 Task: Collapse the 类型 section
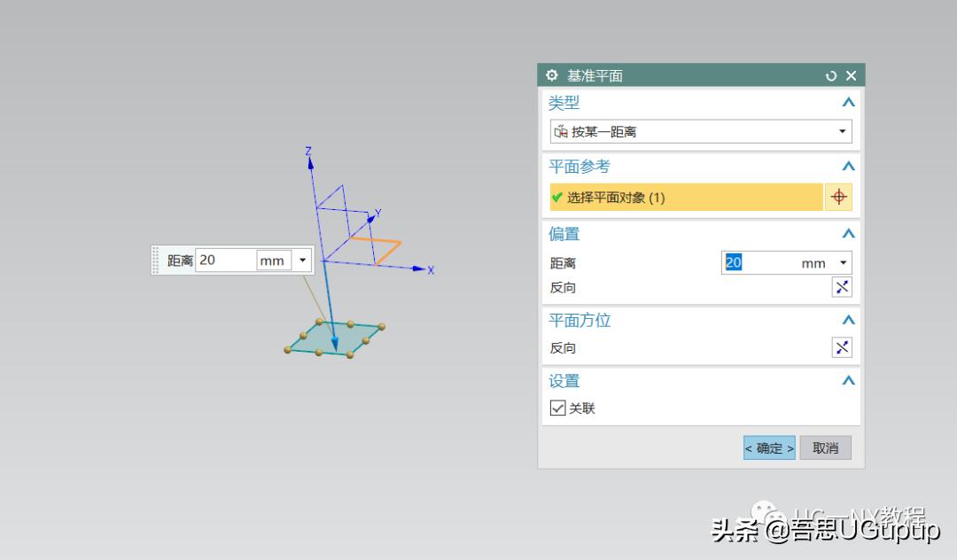click(848, 102)
